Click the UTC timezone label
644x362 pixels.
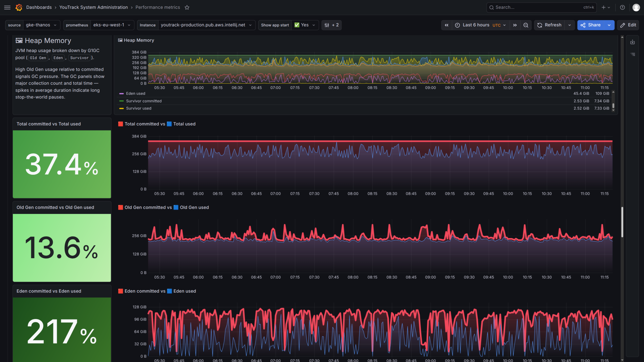497,25
